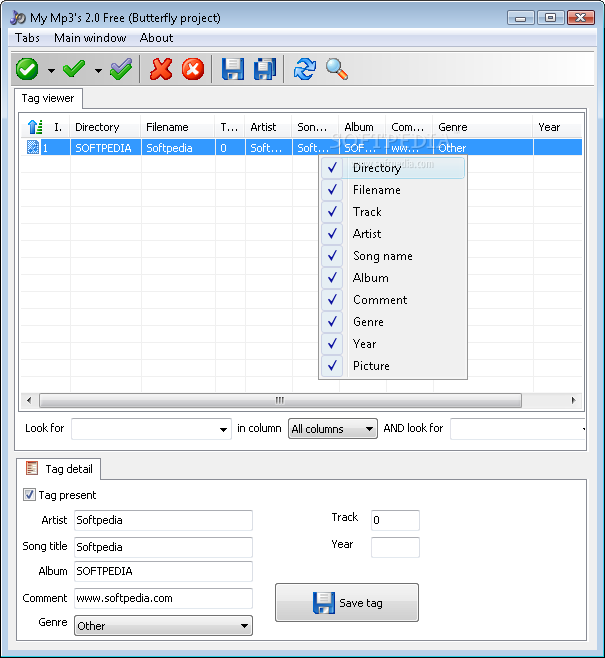Screen dimensions: 605x658
Task: Click the Song title input field
Action: coord(163,547)
